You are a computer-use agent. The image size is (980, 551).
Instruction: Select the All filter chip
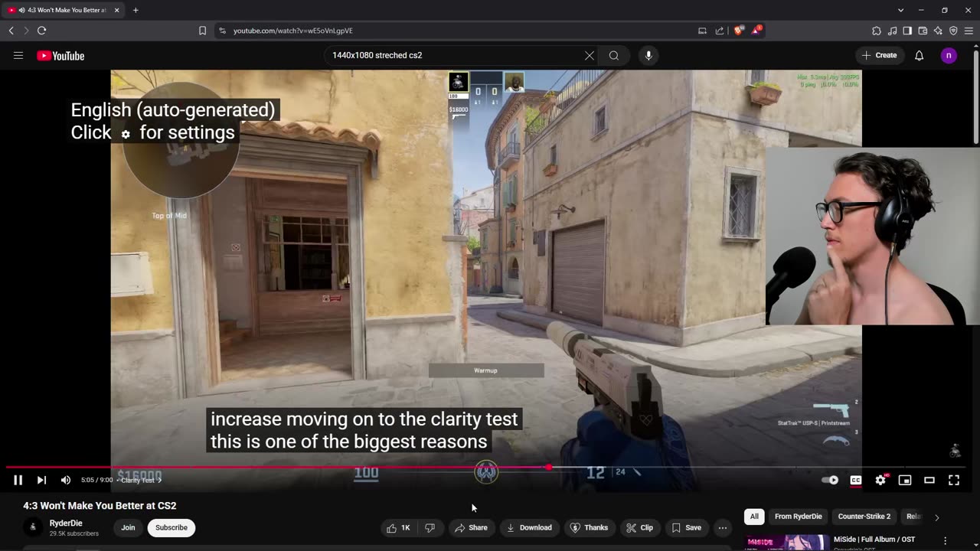coord(754,517)
